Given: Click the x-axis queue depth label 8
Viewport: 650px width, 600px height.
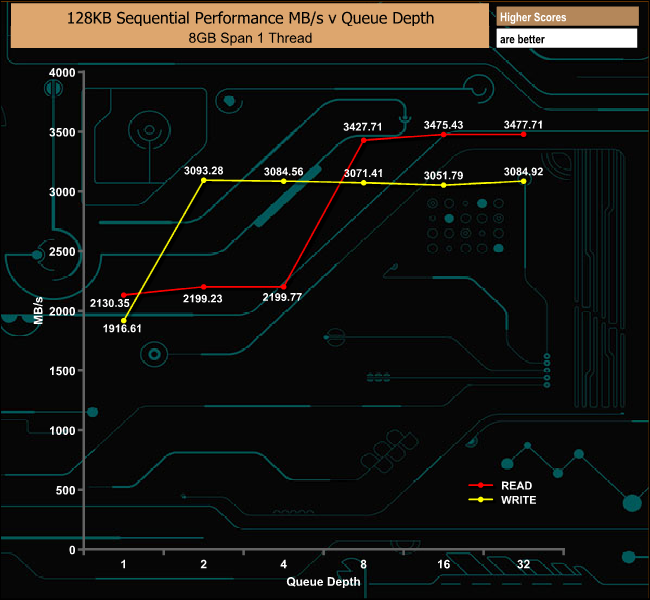Looking at the screenshot, I should click(x=364, y=564).
